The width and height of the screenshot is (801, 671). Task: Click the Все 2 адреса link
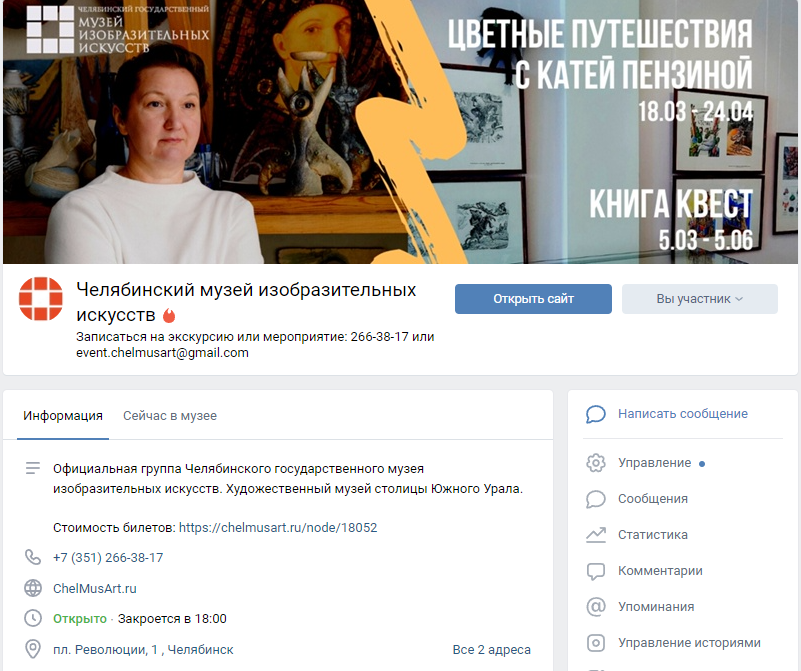(491, 650)
